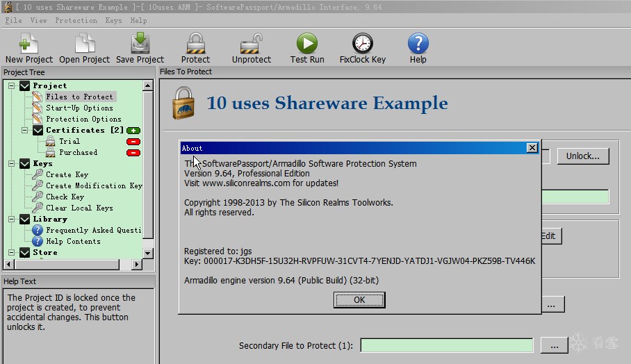The height and width of the screenshot is (364, 631).
Task: Click OK in the About dialog
Action: [359, 300]
